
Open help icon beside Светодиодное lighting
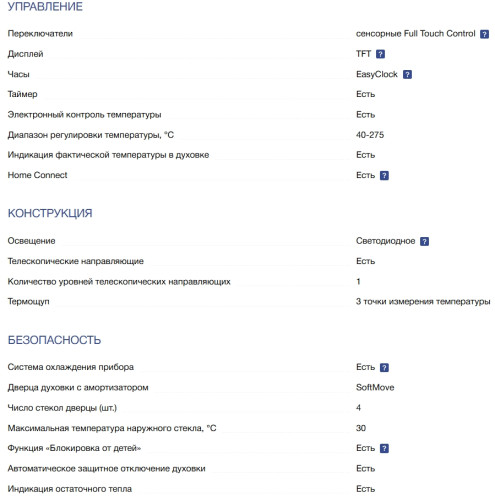point(424,241)
